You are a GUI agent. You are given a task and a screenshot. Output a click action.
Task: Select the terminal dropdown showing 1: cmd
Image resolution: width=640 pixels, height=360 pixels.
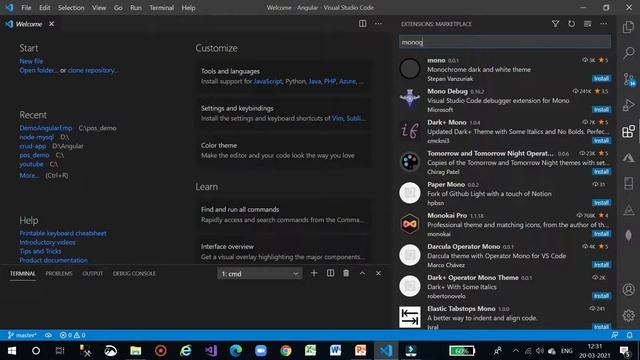[x=260, y=273]
